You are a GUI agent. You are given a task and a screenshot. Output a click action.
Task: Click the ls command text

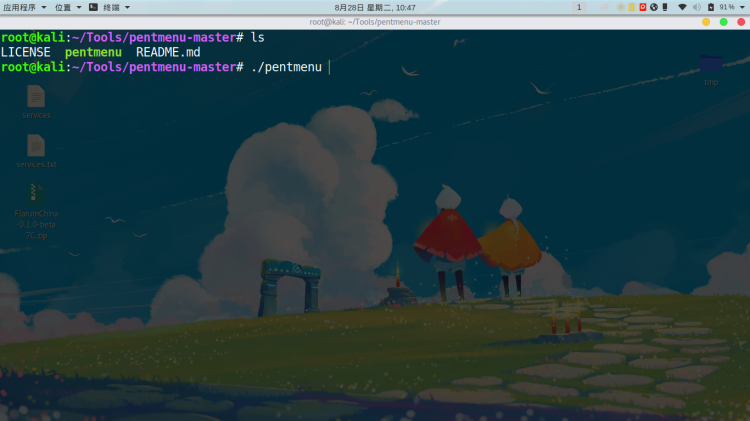click(258, 37)
